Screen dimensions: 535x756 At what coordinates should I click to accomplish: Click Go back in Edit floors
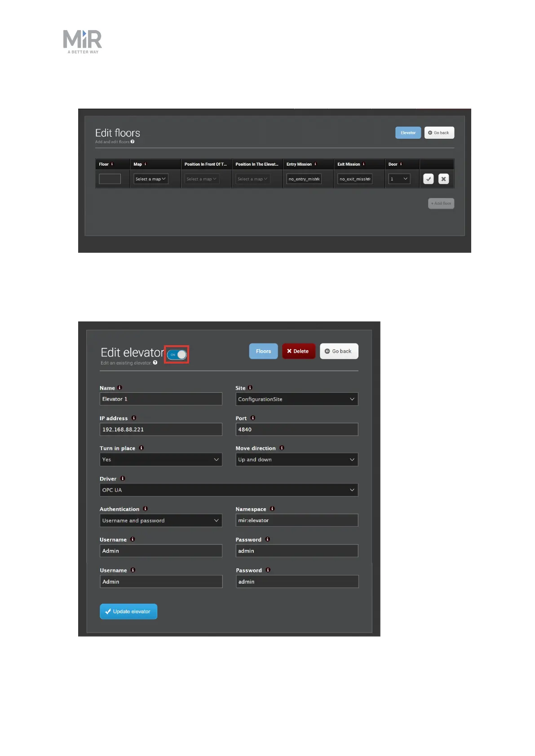pyautogui.click(x=439, y=133)
